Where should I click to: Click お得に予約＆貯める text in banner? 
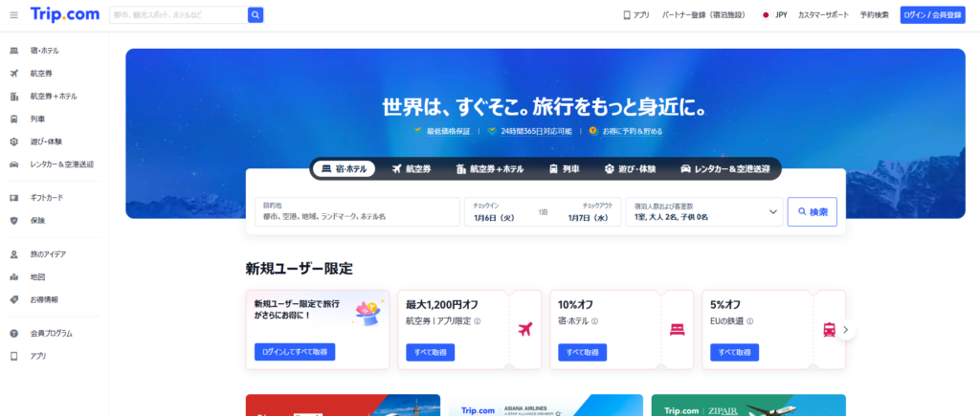[x=633, y=132]
